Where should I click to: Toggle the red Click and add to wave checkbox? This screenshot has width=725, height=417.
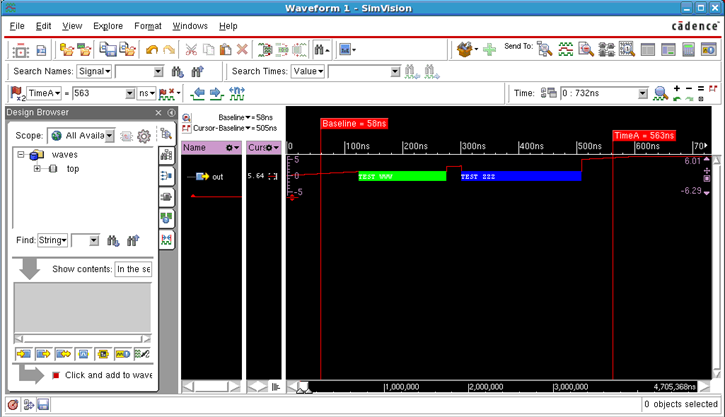[x=54, y=375]
